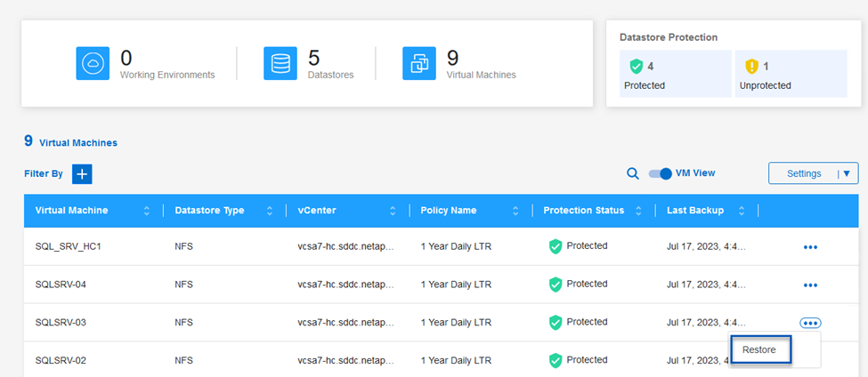Select Restore from the context menu

point(760,350)
